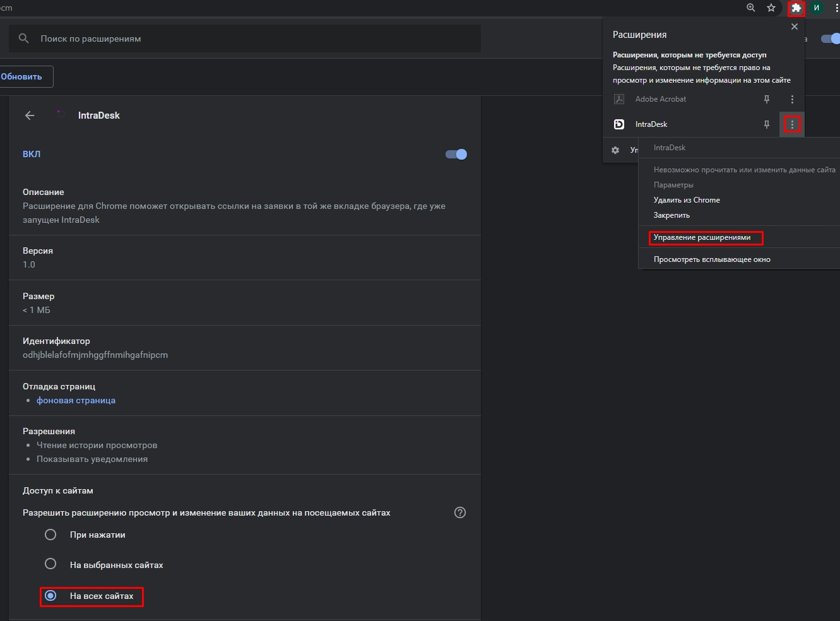
Task: Open the Chrome three-dot main menu
Action: tap(836, 8)
